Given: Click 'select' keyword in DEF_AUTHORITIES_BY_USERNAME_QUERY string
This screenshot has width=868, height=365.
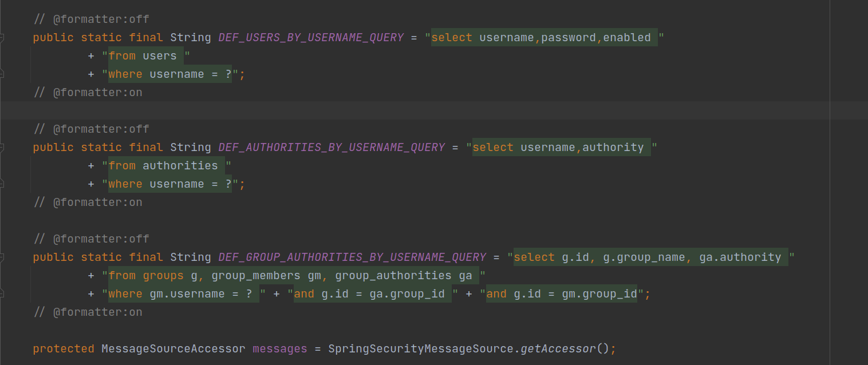Looking at the screenshot, I should click(493, 148).
